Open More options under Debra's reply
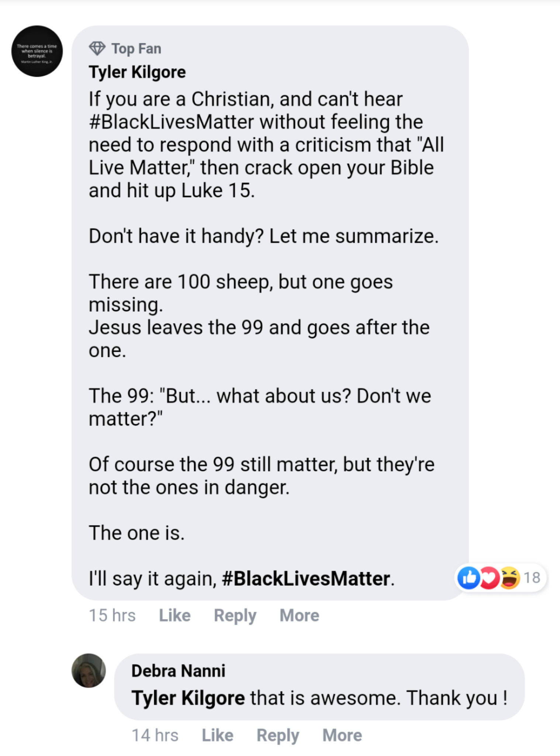This screenshot has width=560, height=756. point(342,735)
